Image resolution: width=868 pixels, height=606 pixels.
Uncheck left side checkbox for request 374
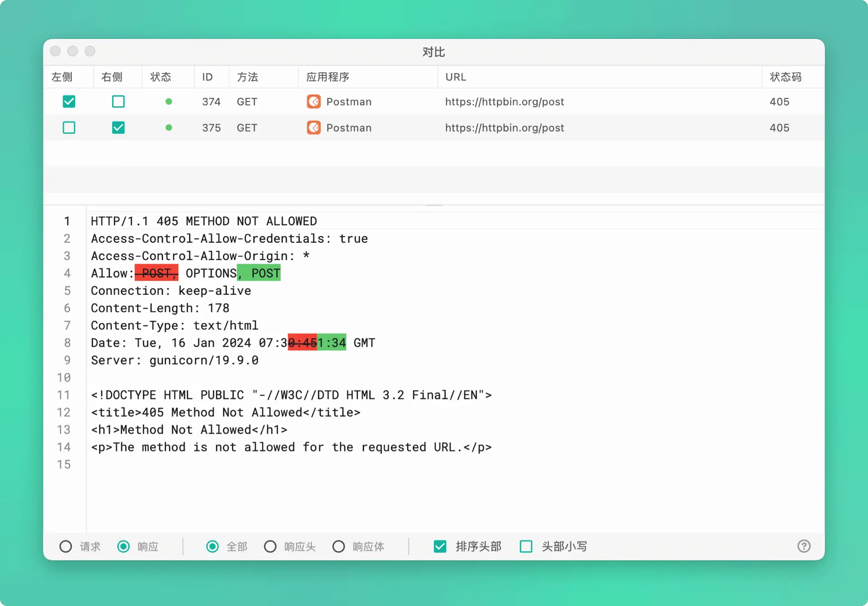[69, 102]
